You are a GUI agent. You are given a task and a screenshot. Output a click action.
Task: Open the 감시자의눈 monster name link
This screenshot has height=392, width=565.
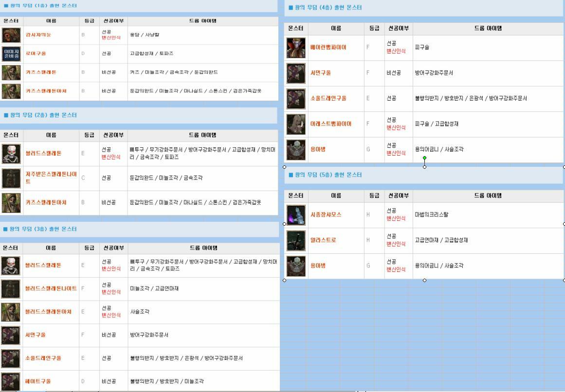point(38,35)
